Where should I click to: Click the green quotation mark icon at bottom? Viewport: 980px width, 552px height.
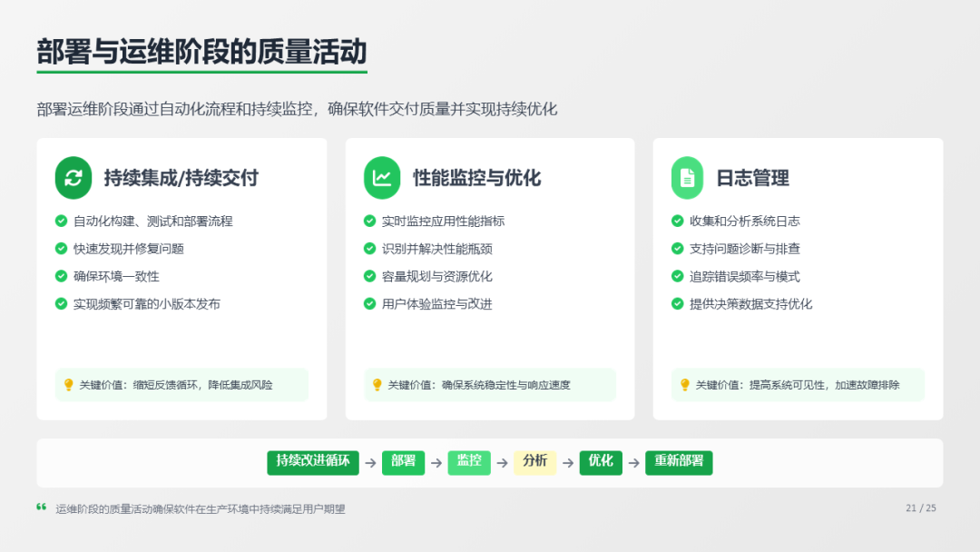coord(42,508)
